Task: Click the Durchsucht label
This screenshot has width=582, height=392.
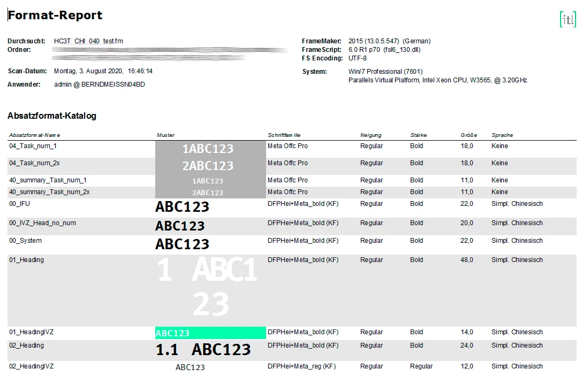Action: [x=26, y=41]
